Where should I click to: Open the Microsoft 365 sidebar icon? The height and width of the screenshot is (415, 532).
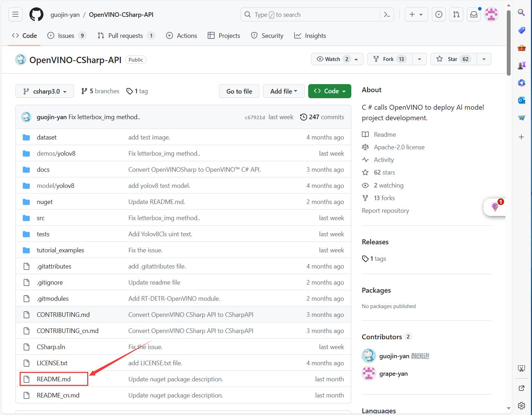tap(521, 83)
